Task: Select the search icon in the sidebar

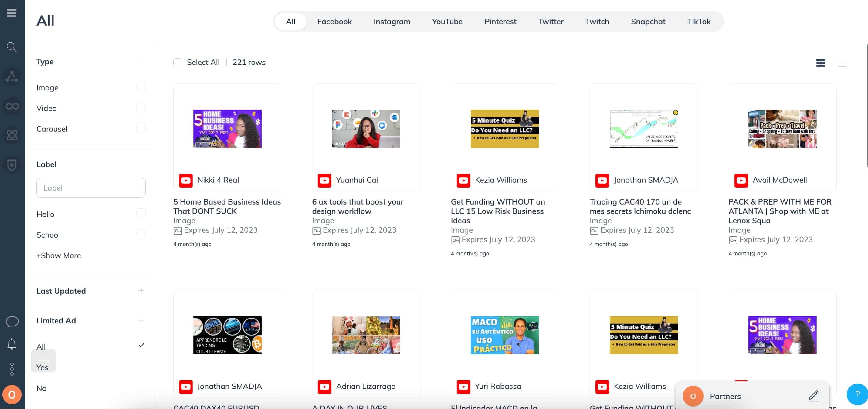Action: click(12, 47)
